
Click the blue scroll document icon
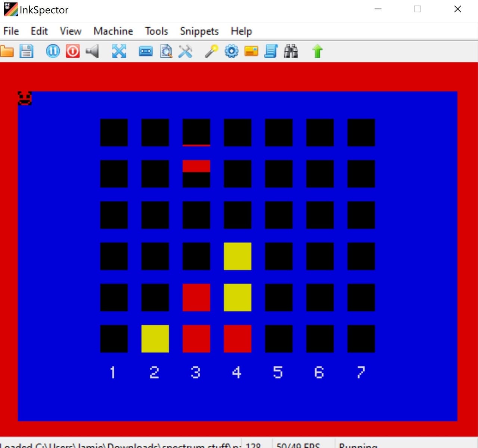pyautogui.click(x=271, y=51)
